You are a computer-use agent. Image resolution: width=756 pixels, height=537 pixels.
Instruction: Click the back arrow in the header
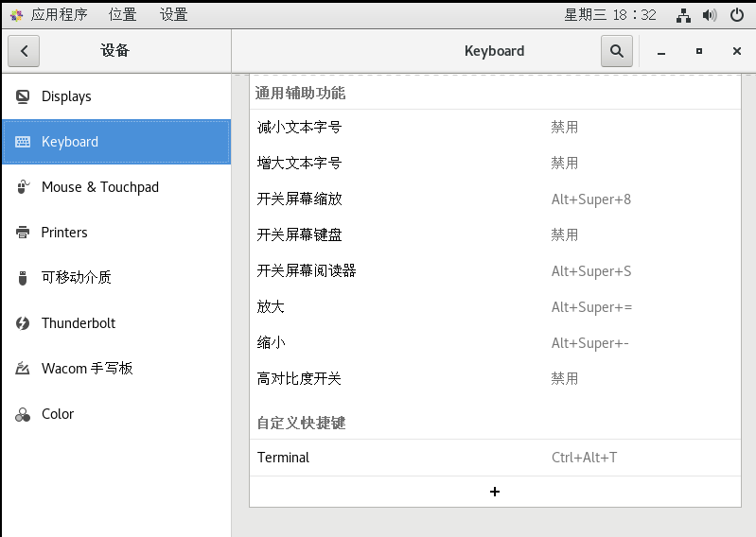(x=24, y=51)
